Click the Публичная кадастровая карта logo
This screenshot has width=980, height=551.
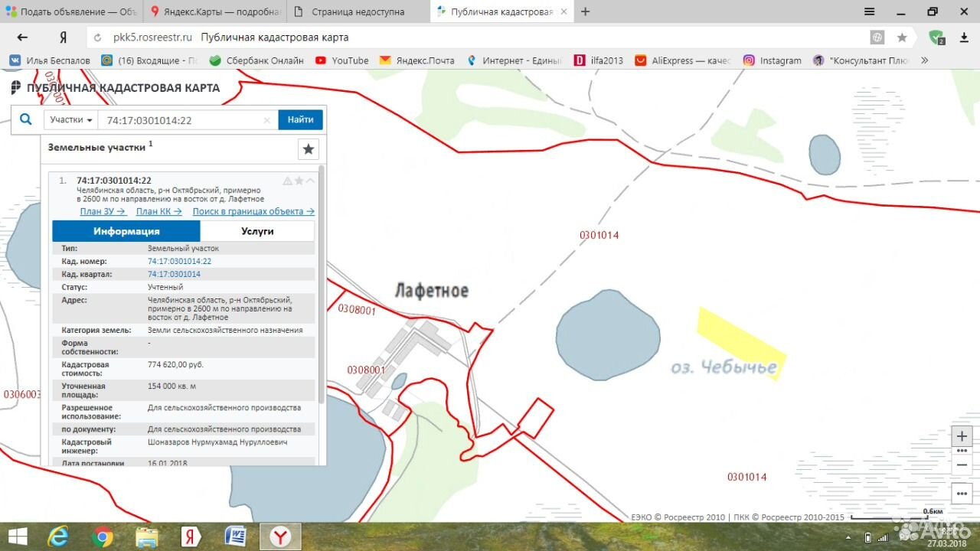[x=115, y=88]
